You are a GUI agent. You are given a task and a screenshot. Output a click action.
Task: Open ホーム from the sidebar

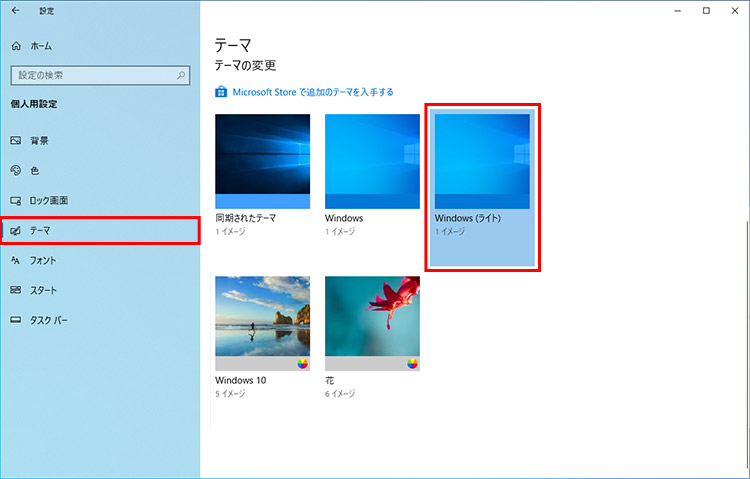(x=100, y=46)
